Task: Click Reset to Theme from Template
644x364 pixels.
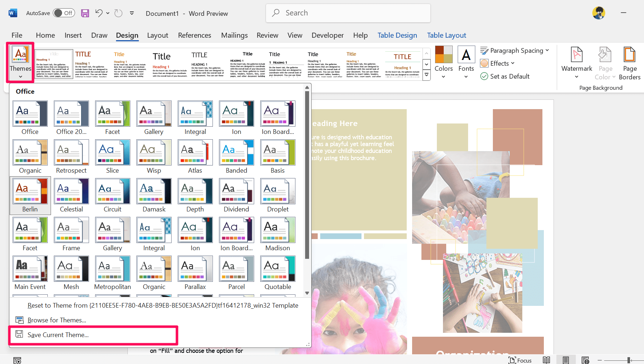Action: (x=160, y=305)
